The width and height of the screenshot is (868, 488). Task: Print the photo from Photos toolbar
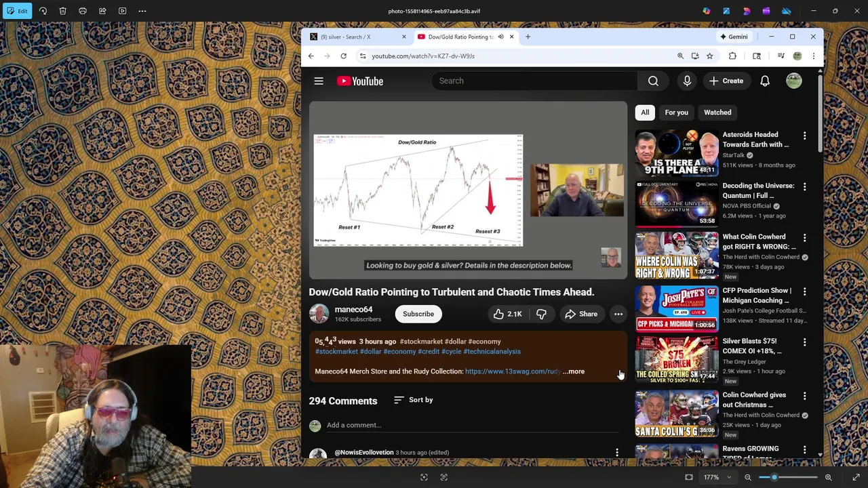tap(83, 11)
